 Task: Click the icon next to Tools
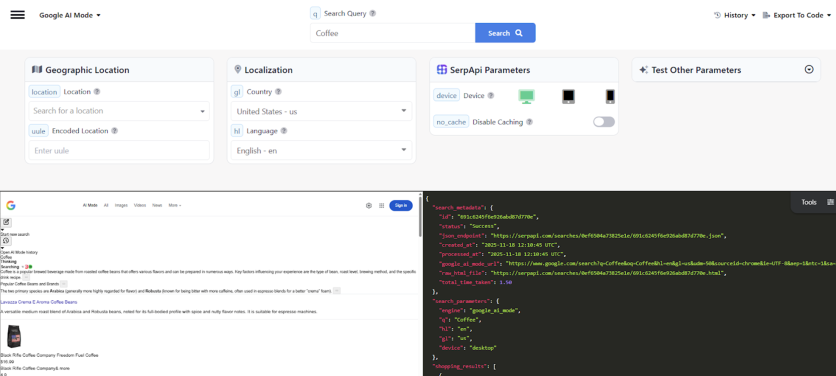pyautogui.click(x=830, y=202)
